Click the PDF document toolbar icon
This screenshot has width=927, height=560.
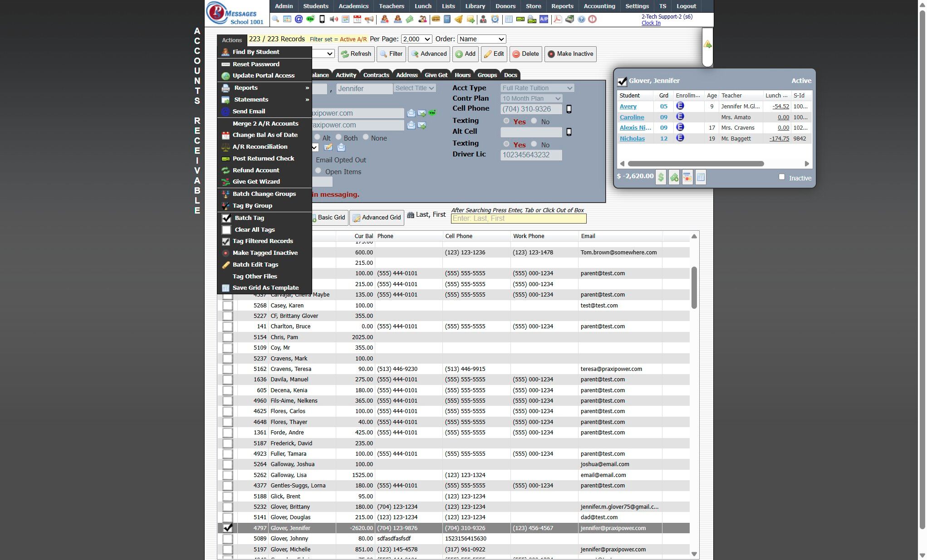pyautogui.click(x=557, y=19)
